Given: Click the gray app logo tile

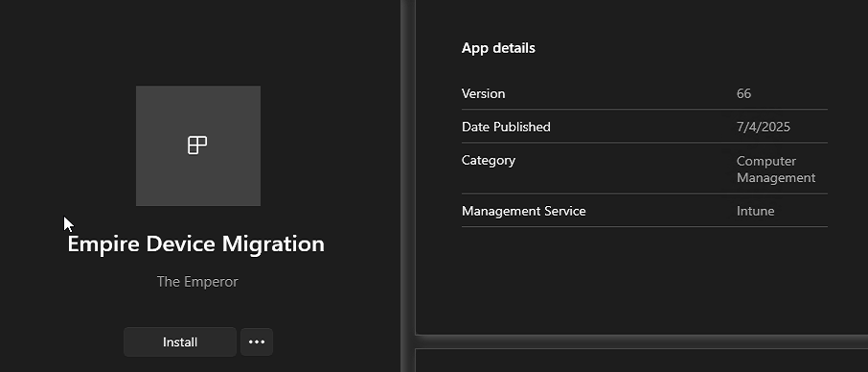Looking at the screenshot, I should click(x=198, y=146).
